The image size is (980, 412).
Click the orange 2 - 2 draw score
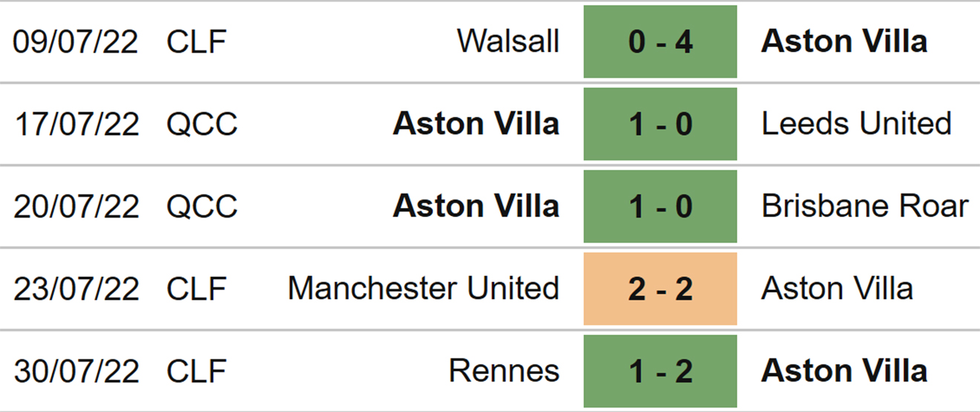(x=660, y=289)
